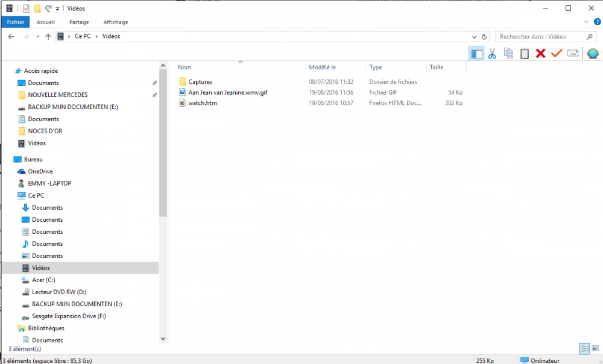The height and width of the screenshot is (364, 603).
Task: Select the Aan Jean van Jeanine.wmv.gif file
Action: coord(228,92)
